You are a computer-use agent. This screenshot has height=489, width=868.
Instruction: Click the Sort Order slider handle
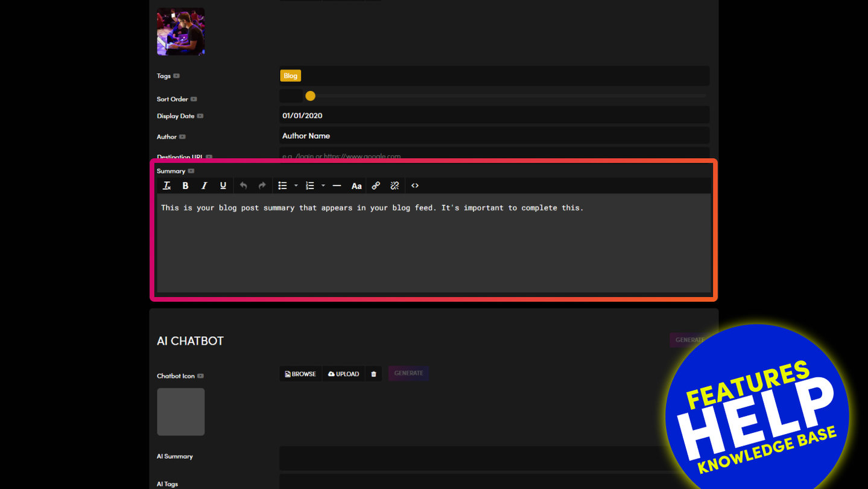[x=310, y=96]
